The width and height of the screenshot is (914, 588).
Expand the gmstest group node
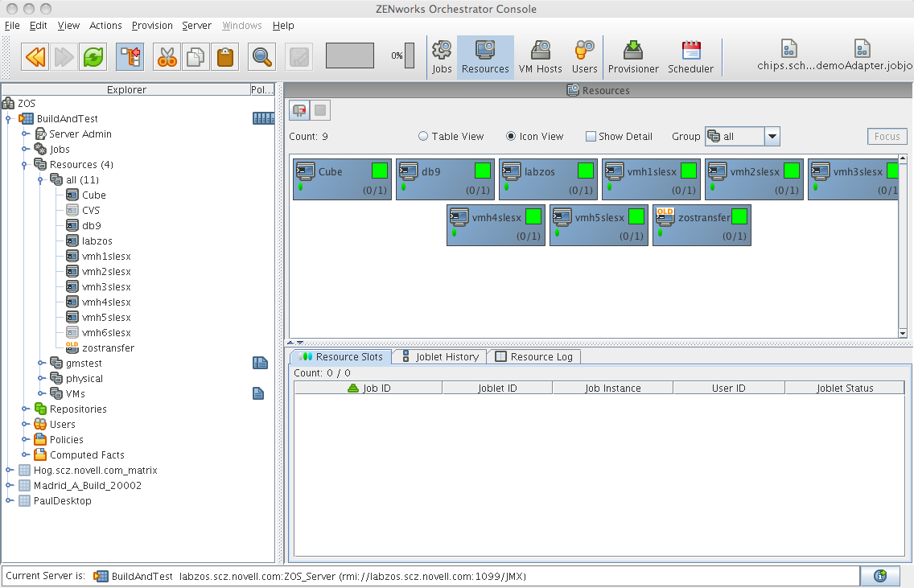point(41,363)
